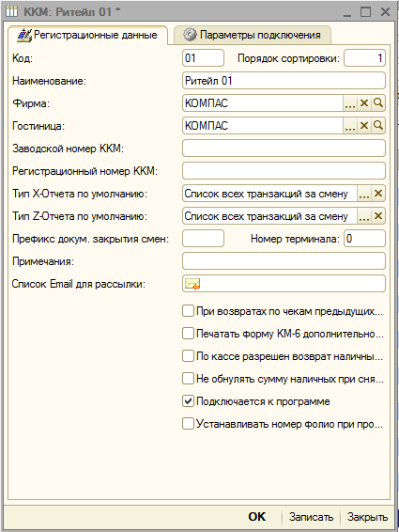Maximize the KKM window
Image resolution: width=399 pixels, height=532 pixels.
[x=365, y=12]
